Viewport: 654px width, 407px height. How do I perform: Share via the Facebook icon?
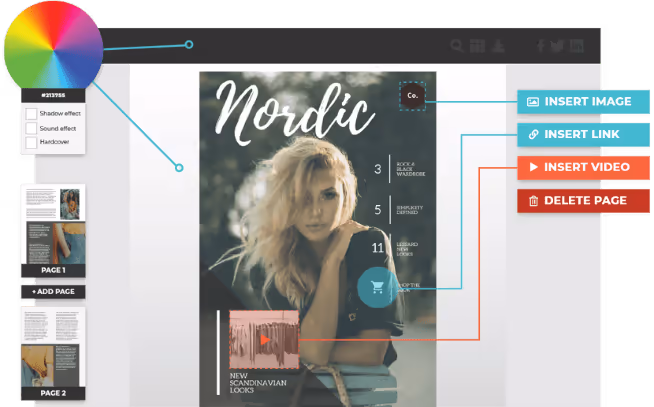(541, 45)
